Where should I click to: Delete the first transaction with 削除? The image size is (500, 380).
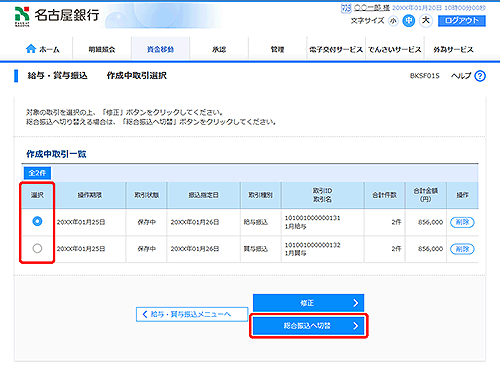(462, 222)
